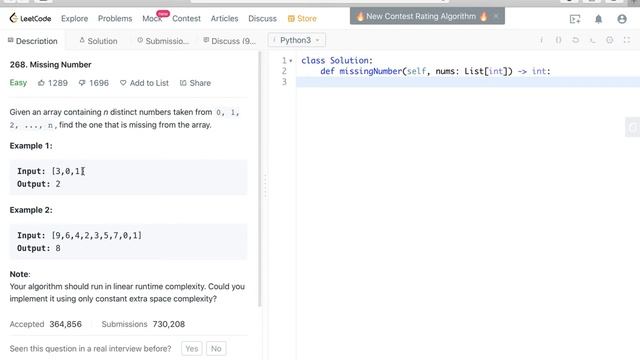
Task: Open New Contest Rating Algorithm banner
Action: 421,16
